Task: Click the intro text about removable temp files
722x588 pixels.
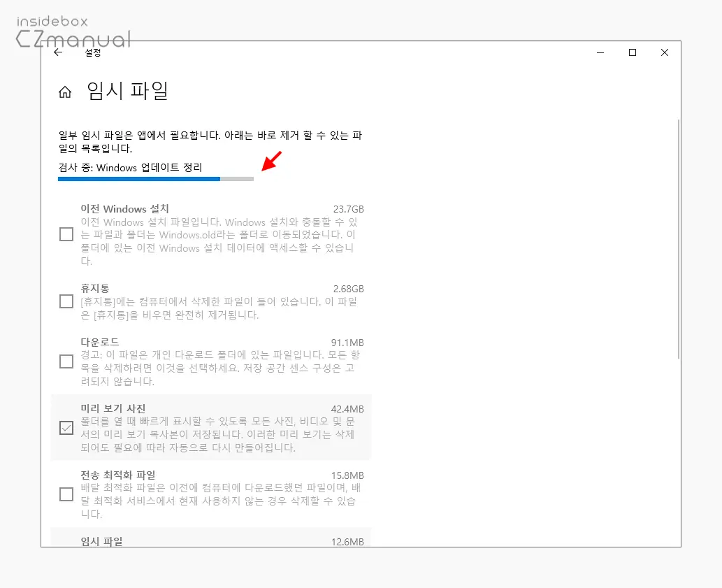Action: coord(210,141)
